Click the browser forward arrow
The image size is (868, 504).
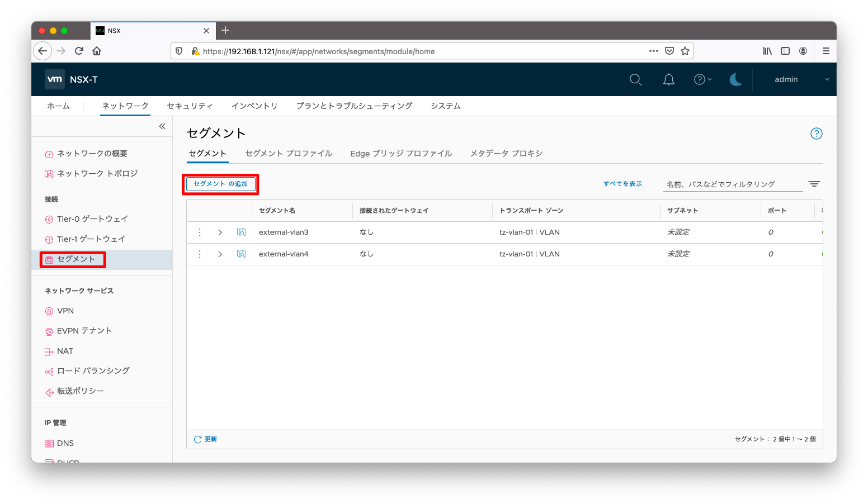point(61,51)
